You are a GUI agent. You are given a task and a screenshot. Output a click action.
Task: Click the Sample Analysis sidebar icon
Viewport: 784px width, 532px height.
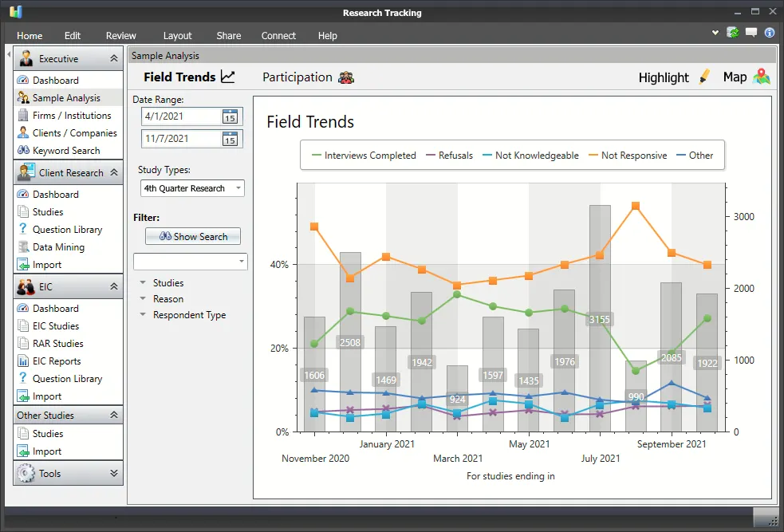(x=23, y=97)
